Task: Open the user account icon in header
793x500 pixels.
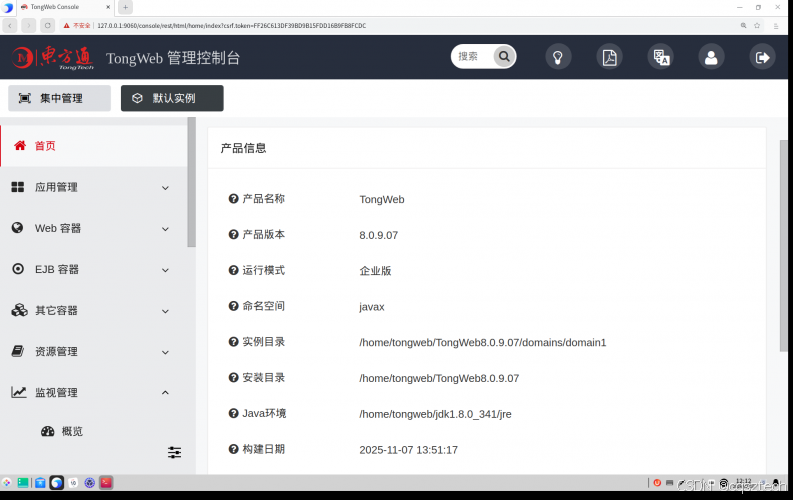Action: (711, 57)
